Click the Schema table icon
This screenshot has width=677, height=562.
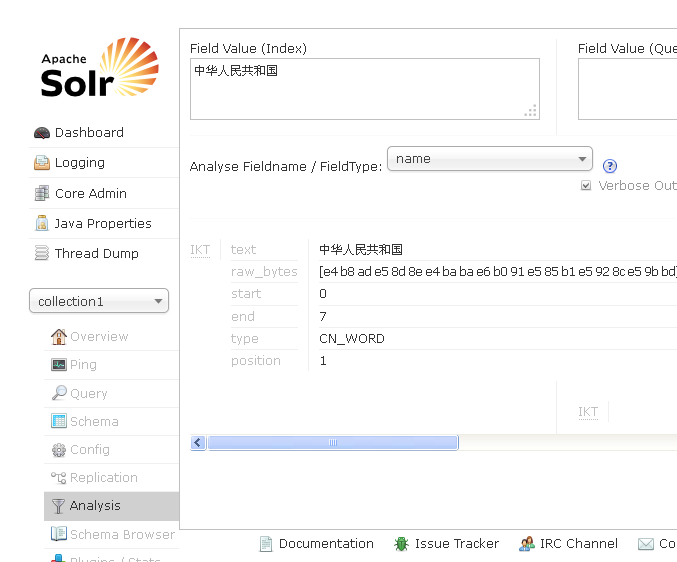pos(59,421)
